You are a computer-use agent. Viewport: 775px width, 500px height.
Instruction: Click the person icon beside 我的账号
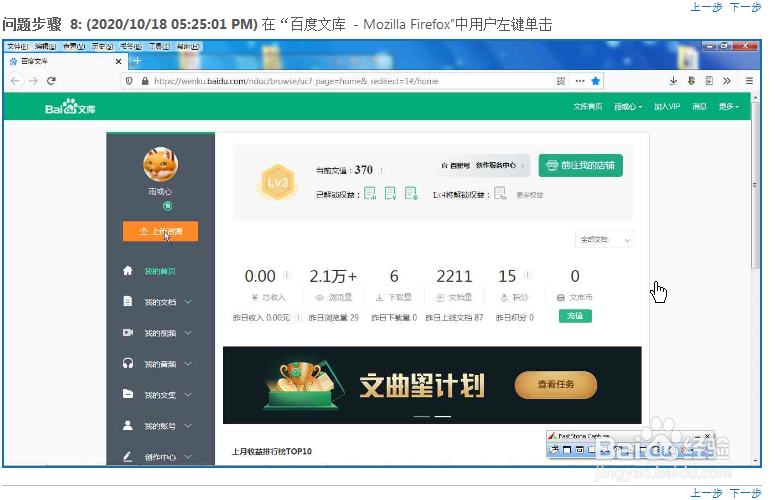tap(128, 425)
